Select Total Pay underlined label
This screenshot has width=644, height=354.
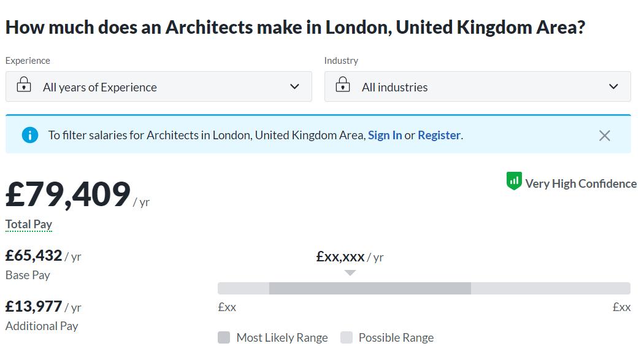pos(28,223)
